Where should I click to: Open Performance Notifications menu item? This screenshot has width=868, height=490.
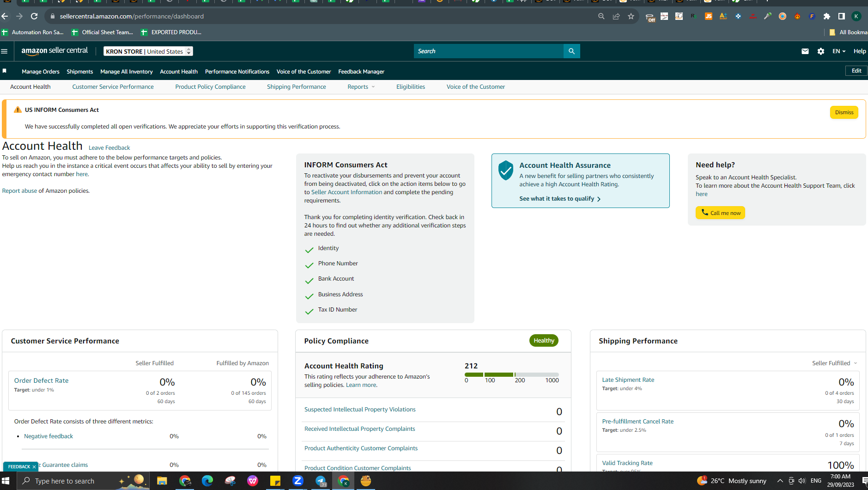coord(237,72)
